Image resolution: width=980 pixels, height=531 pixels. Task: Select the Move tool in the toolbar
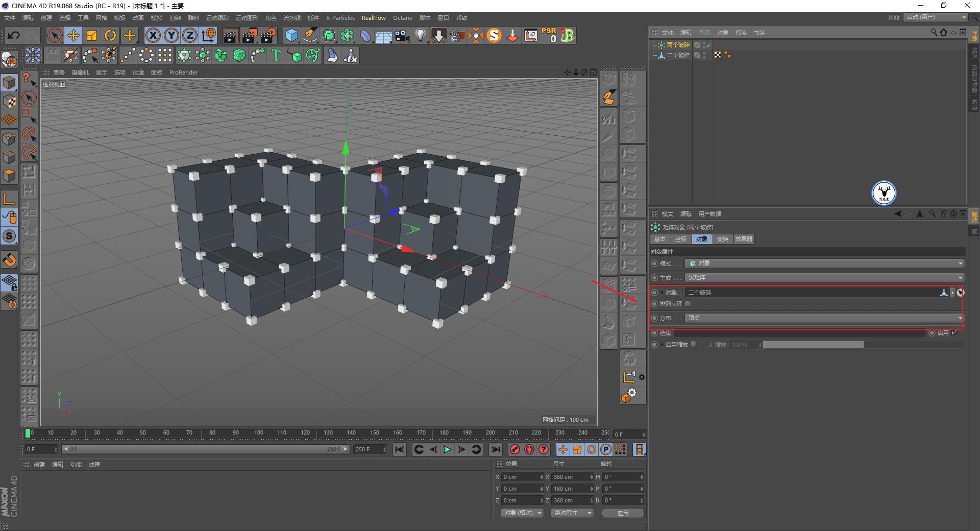[x=73, y=35]
